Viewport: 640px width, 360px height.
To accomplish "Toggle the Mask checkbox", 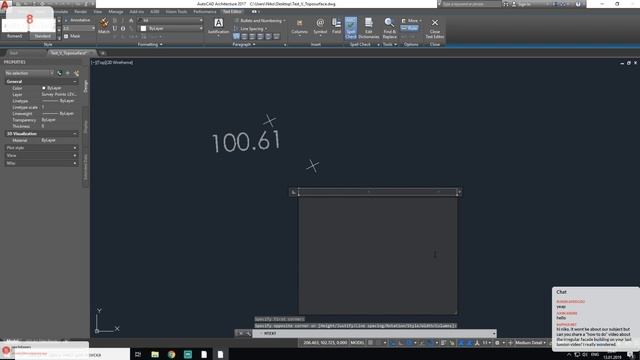I will [x=72, y=36].
